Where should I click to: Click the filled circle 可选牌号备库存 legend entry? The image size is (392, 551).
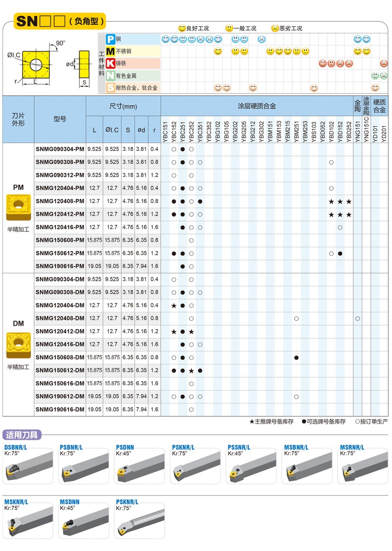point(324,421)
